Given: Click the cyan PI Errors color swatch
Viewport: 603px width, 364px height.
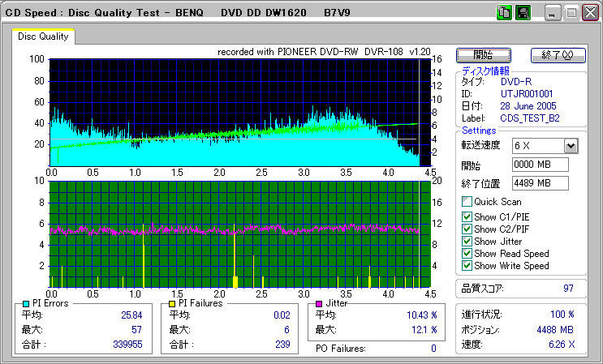Looking at the screenshot, I should 26,303.
